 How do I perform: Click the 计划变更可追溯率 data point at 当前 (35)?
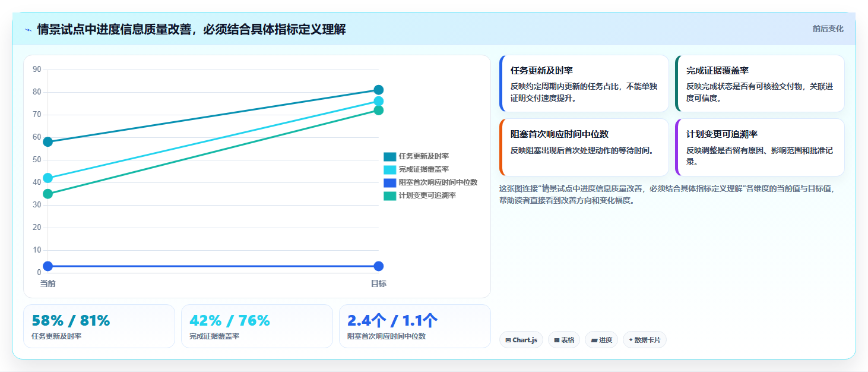pos(48,194)
